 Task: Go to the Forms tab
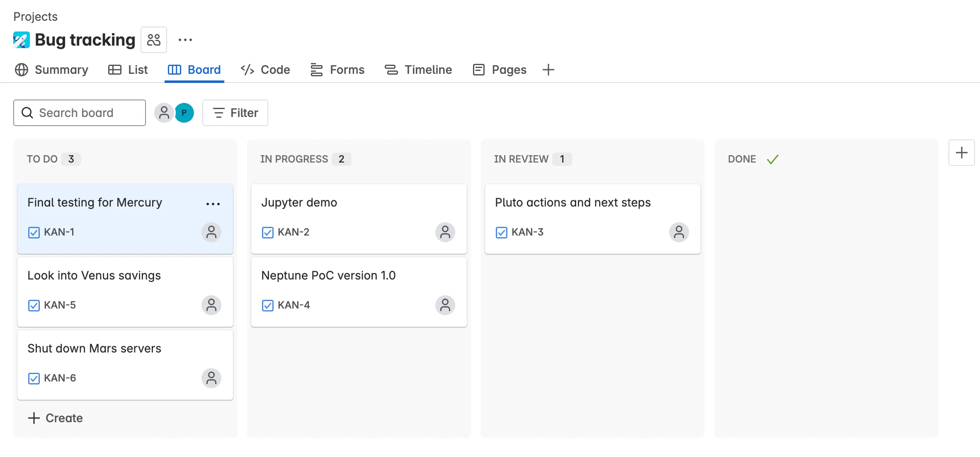(337, 70)
